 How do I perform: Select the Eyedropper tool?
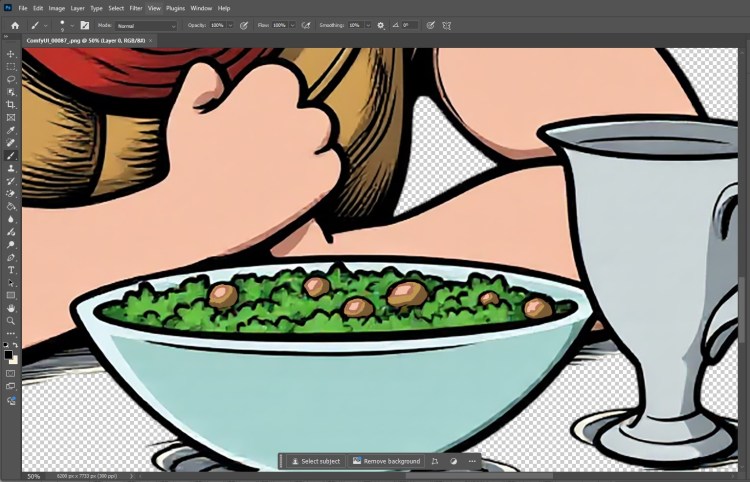tap(11, 130)
